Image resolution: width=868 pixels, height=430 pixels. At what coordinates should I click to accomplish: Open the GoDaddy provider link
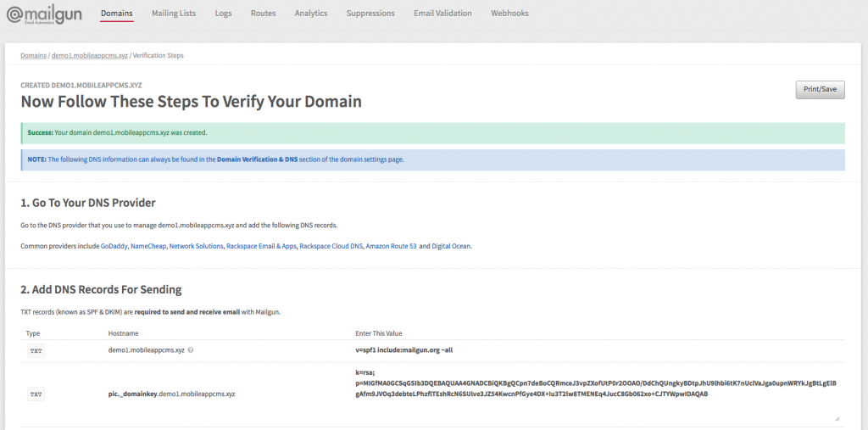[114, 246]
